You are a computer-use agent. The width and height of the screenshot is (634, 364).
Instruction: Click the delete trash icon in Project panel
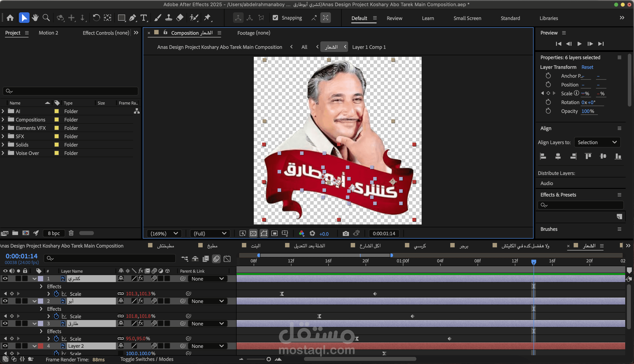71,233
